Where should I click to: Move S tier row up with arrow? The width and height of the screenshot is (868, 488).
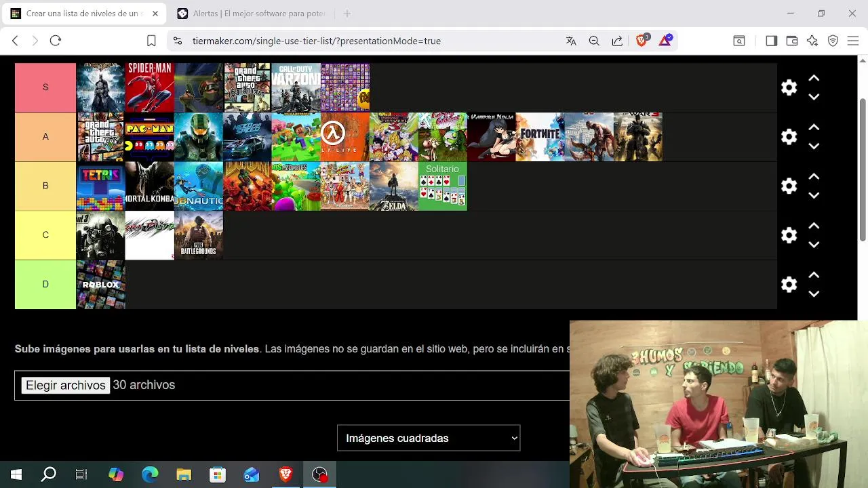(814, 78)
